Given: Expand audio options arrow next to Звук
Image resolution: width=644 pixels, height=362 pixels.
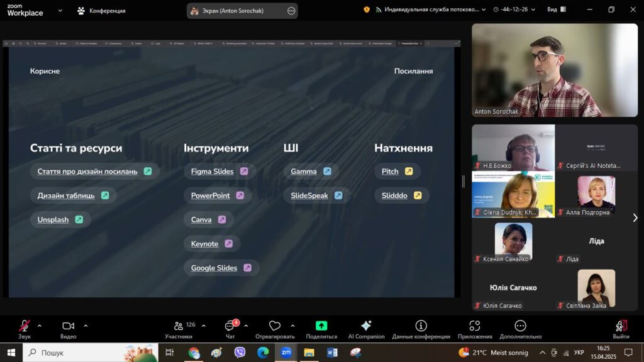Looking at the screenshot, I should 40,326.
